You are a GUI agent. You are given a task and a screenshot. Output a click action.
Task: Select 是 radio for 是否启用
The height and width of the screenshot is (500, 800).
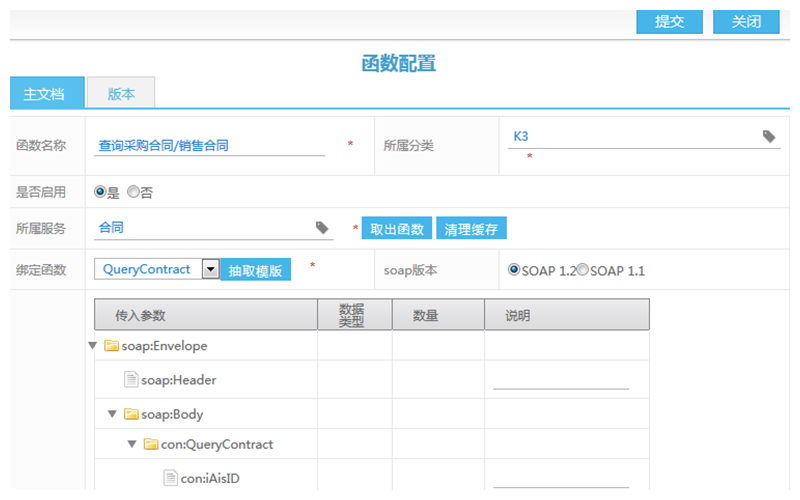(x=100, y=191)
